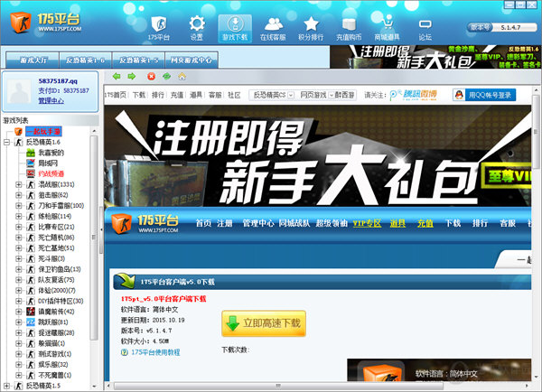Click the help icon beside 175平台使用教程
The height and width of the screenshot is (392, 542).
point(125,352)
